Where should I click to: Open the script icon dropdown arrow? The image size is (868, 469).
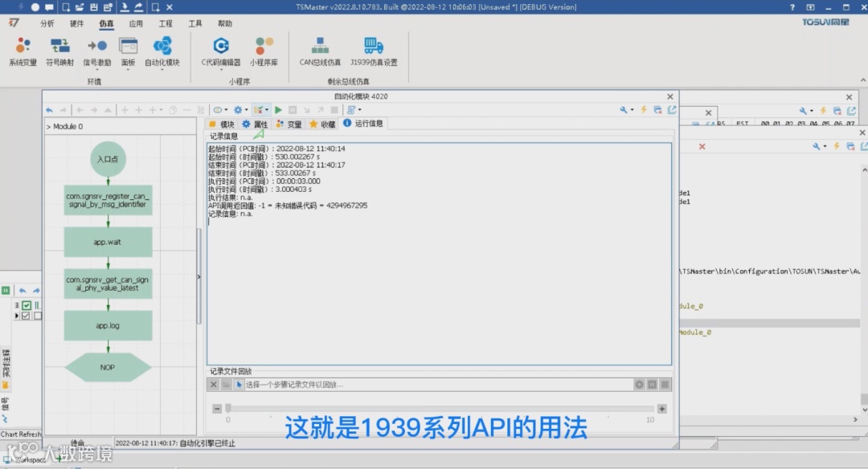[x=360, y=110]
